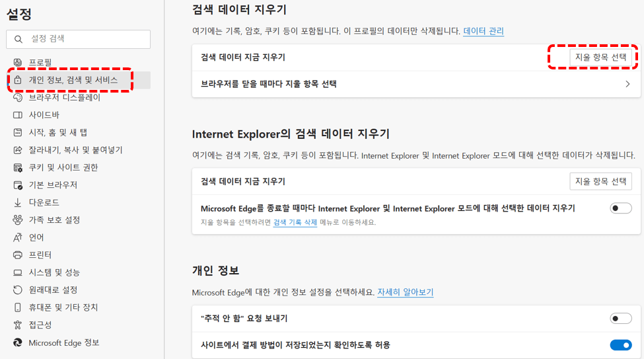Select 개인 정보, 검색 및 서비스 menu item
The height and width of the screenshot is (359, 644).
[x=79, y=80]
